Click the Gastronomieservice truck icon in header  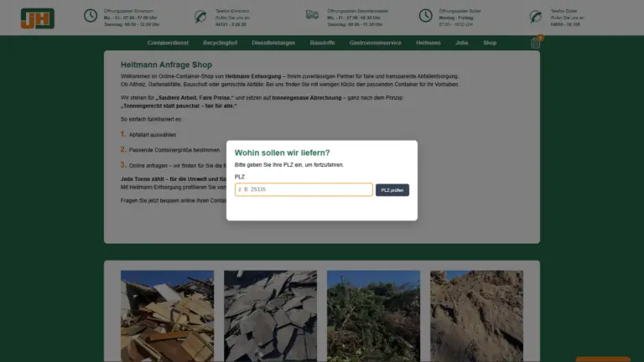coord(312,16)
